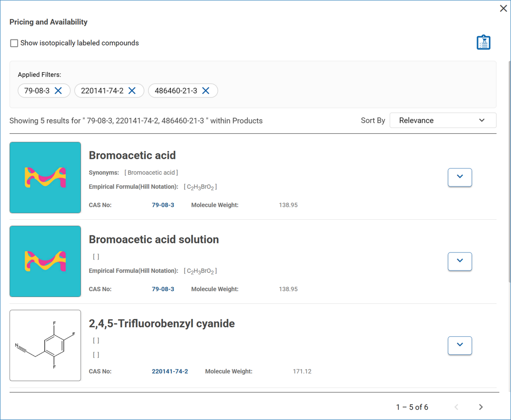Open the clipboard order list icon
Viewport: 511px width, 420px height.
tap(483, 42)
